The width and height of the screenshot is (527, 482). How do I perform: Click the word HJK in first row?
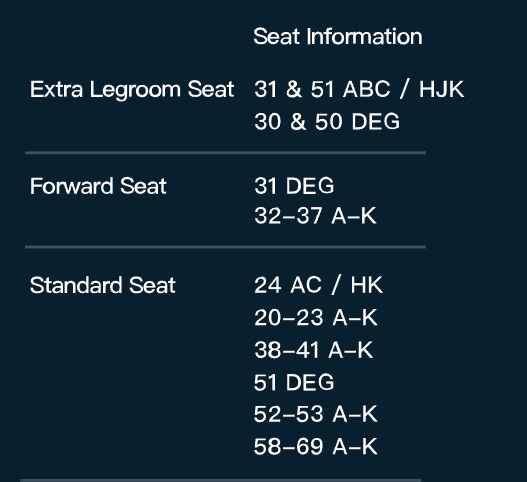tap(442, 89)
